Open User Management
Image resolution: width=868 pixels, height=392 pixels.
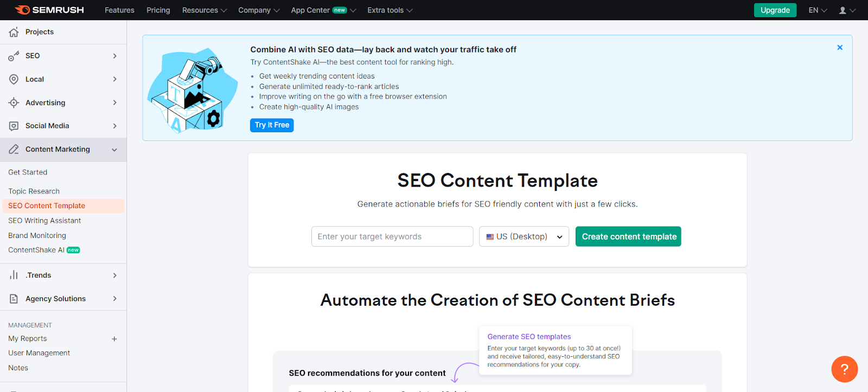[39, 353]
